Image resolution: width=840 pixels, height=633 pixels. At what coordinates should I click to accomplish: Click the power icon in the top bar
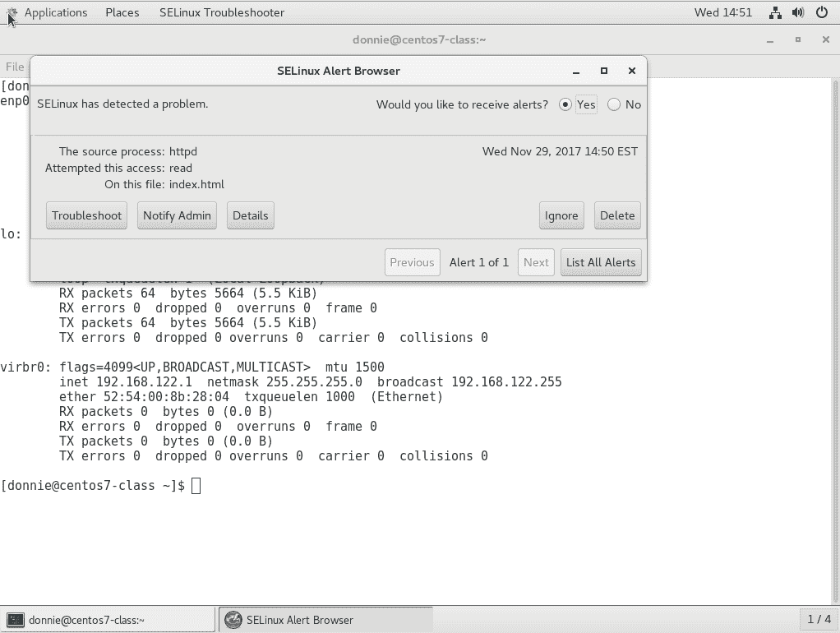point(822,12)
